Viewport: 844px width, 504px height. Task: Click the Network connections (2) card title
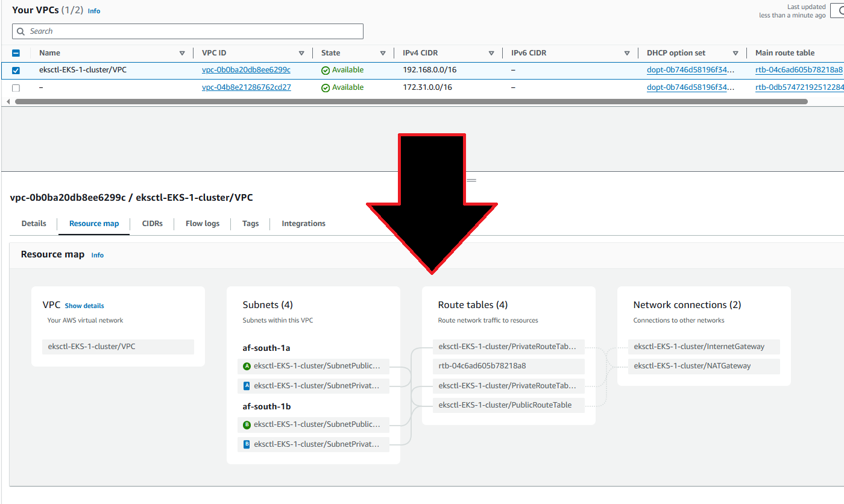click(x=687, y=305)
